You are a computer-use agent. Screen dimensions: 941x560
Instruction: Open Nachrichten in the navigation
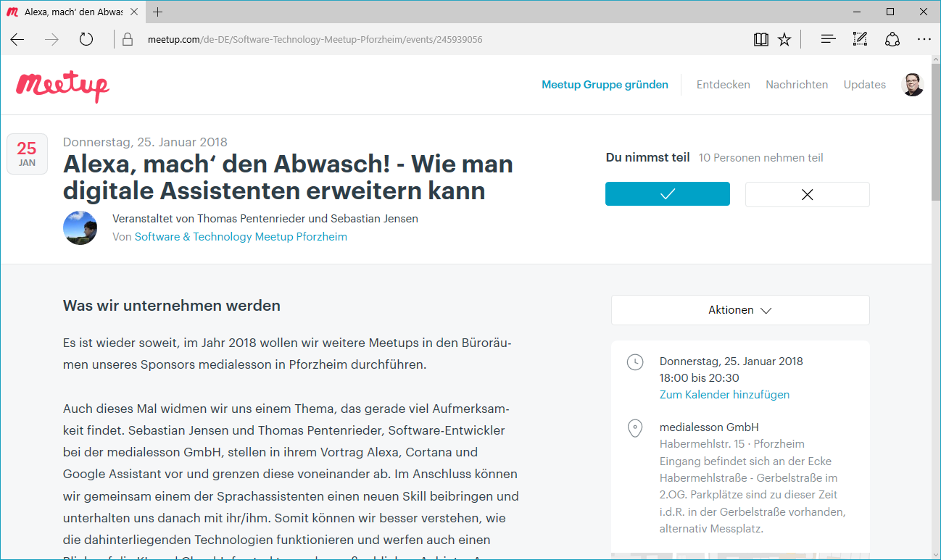796,85
